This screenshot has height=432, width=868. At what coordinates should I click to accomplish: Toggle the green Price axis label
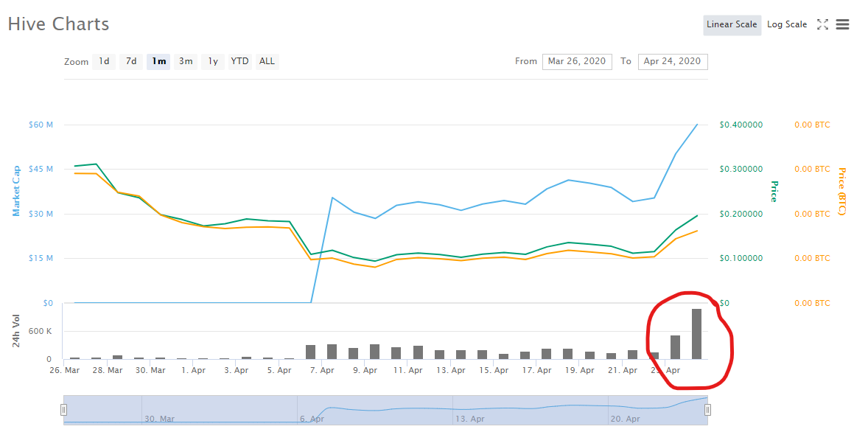[774, 191]
